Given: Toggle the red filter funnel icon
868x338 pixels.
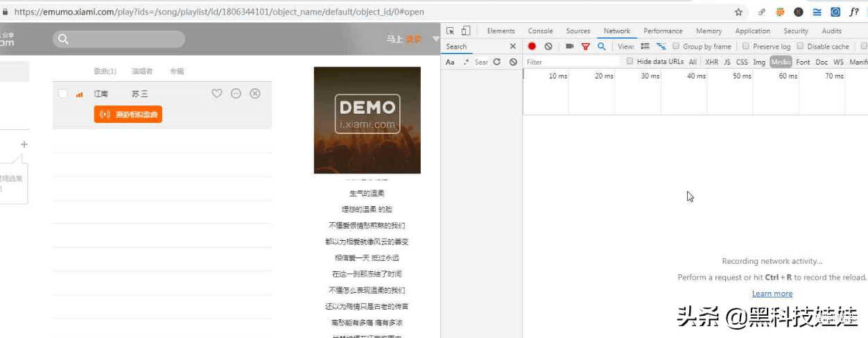Looking at the screenshot, I should (x=585, y=47).
